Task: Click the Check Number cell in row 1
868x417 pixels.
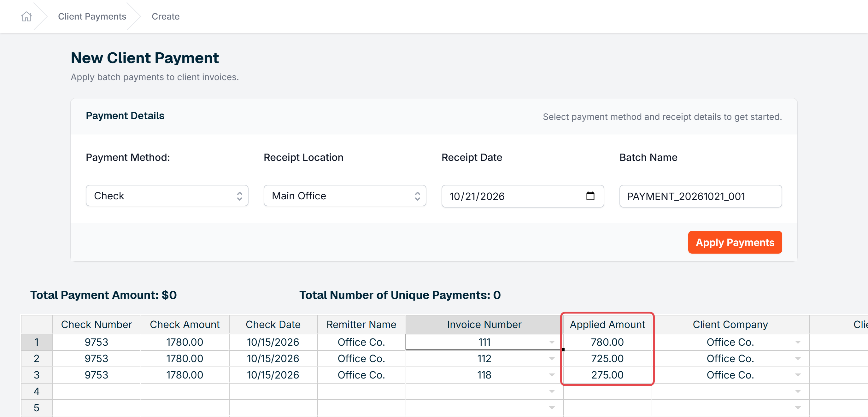Action: click(x=97, y=342)
